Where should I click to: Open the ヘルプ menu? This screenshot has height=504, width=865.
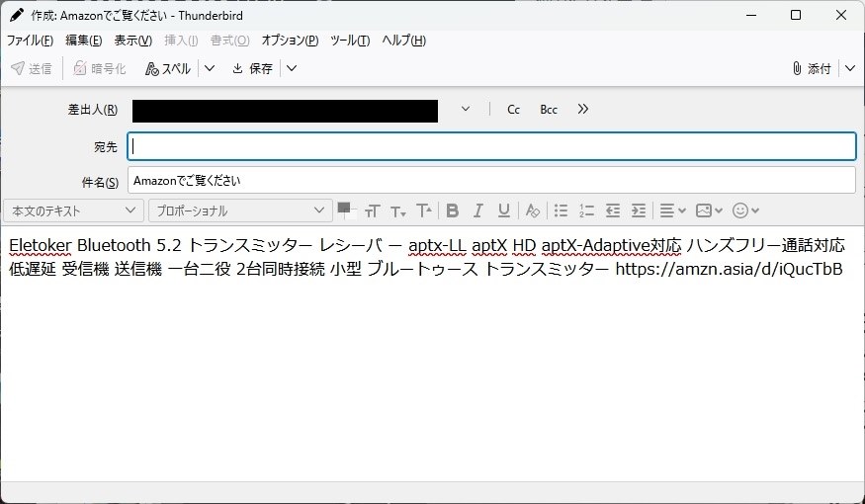click(x=403, y=41)
